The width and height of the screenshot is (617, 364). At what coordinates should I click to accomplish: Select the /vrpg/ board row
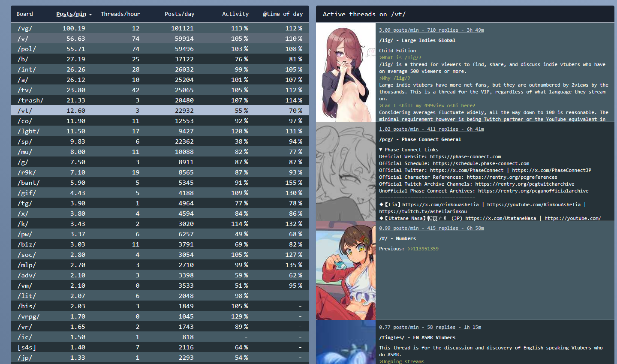point(160,316)
